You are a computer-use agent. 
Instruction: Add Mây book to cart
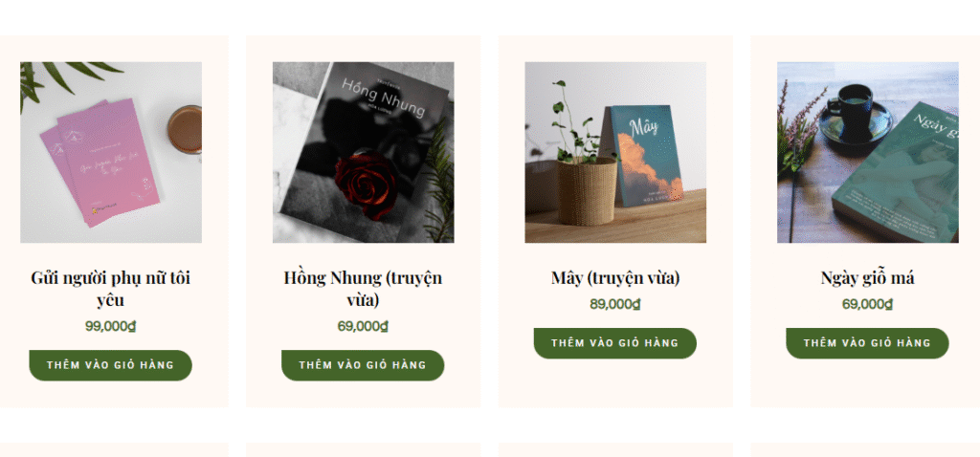click(x=615, y=343)
